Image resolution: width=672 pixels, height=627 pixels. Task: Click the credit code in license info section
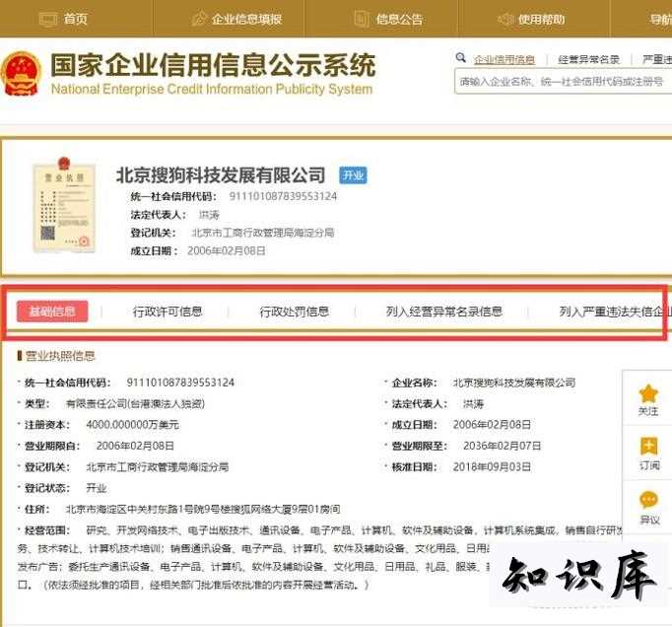(x=180, y=383)
